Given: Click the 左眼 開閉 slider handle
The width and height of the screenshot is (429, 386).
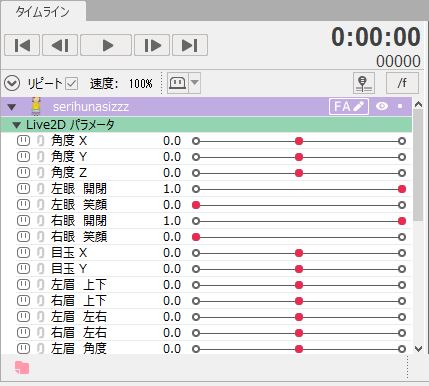Looking at the screenshot, I should pos(402,189).
